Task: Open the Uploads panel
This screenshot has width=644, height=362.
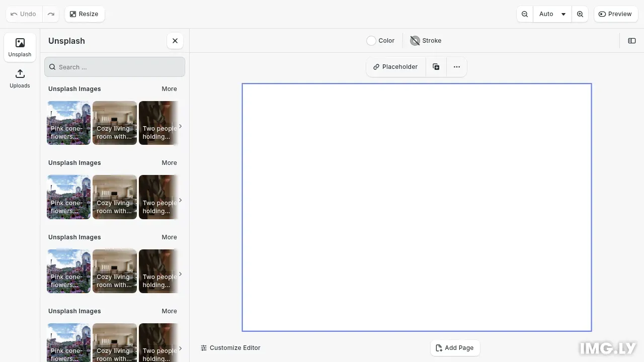Action: (20, 78)
